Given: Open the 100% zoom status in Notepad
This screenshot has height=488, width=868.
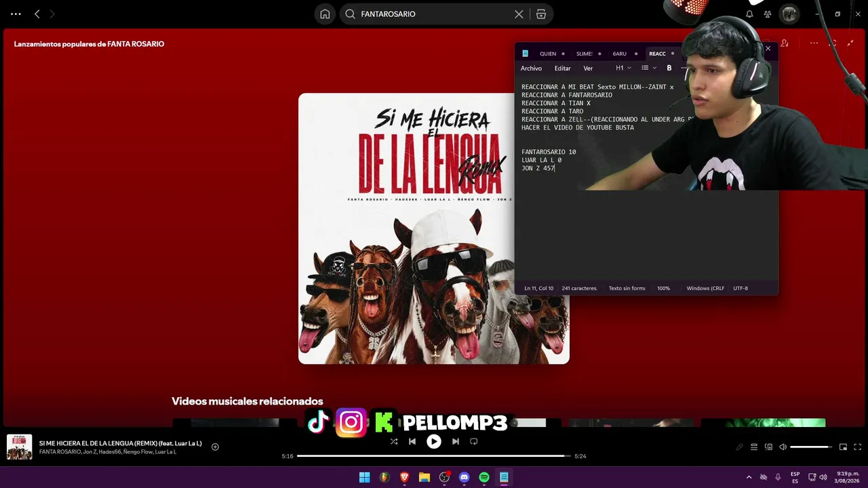Looking at the screenshot, I should click(x=663, y=288).
